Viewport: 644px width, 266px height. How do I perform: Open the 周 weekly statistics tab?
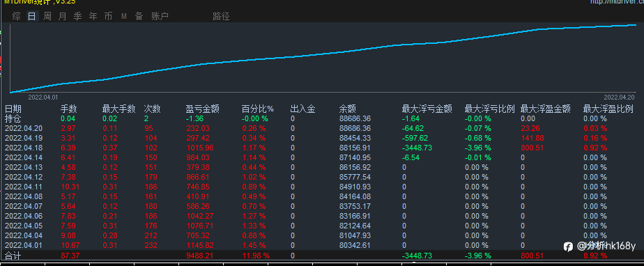point(47,17)
